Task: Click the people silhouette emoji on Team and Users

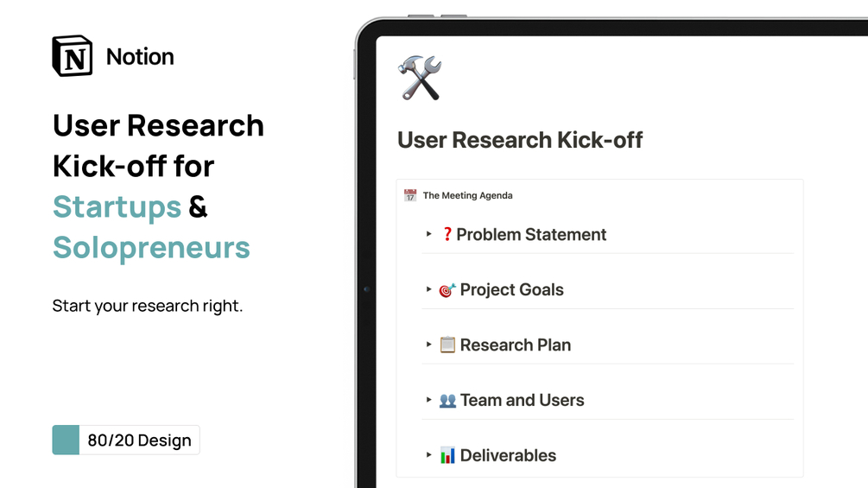Action: 447,400
